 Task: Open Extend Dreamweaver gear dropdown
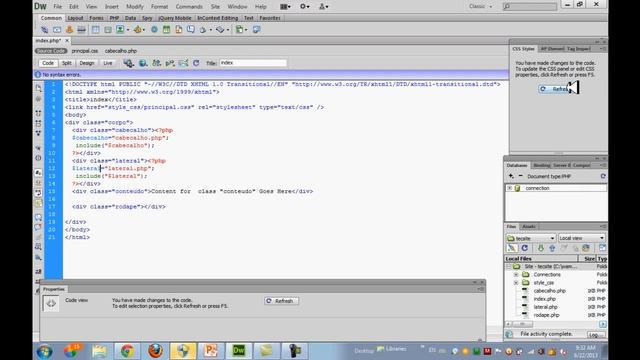coord(305,7)
